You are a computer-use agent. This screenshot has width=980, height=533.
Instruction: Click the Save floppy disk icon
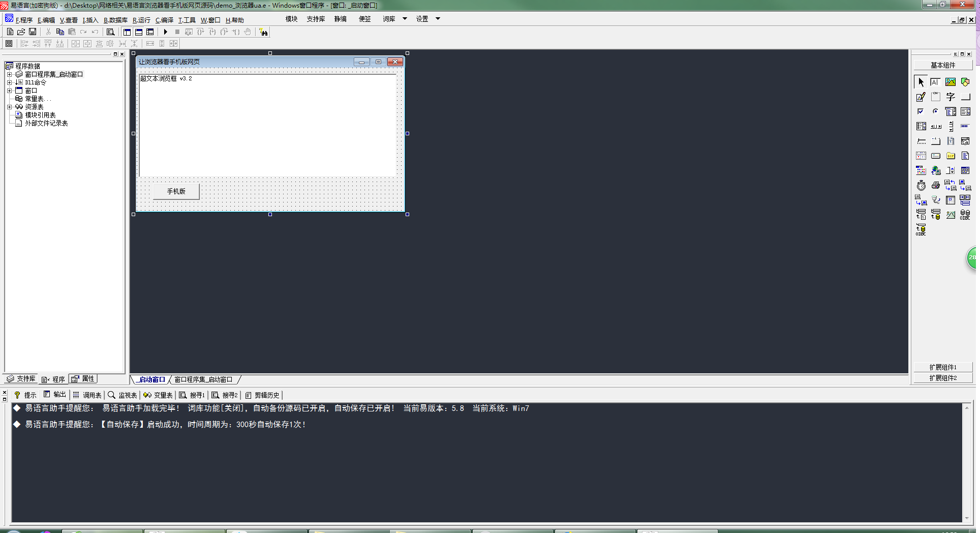pos(33,32)
